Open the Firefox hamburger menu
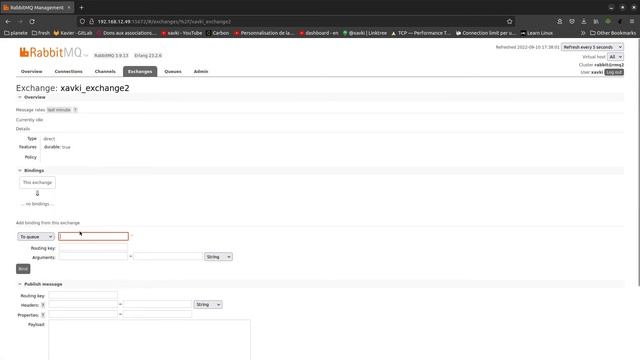This screenshot has width=640, height=360. click(x=632, y=22)
